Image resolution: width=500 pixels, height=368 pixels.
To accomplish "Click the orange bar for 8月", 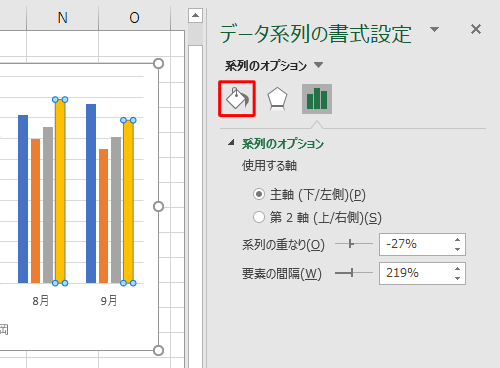I will 35,211.
